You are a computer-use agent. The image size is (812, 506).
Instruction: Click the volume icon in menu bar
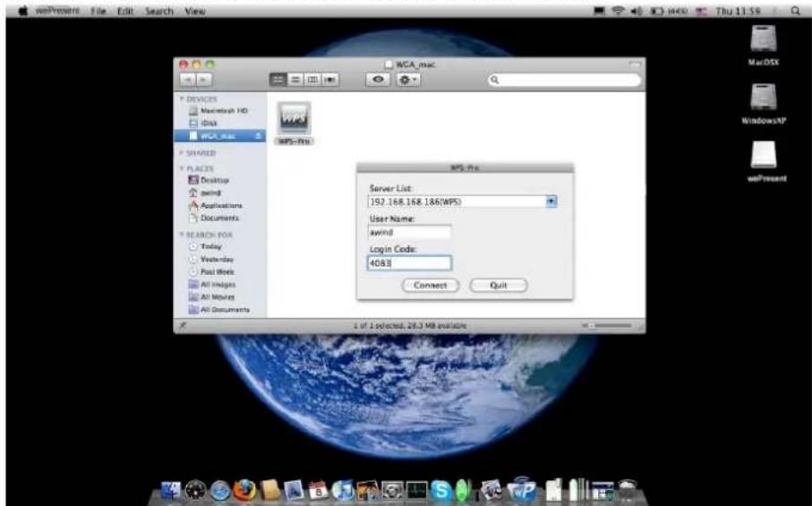coord(636,11)
